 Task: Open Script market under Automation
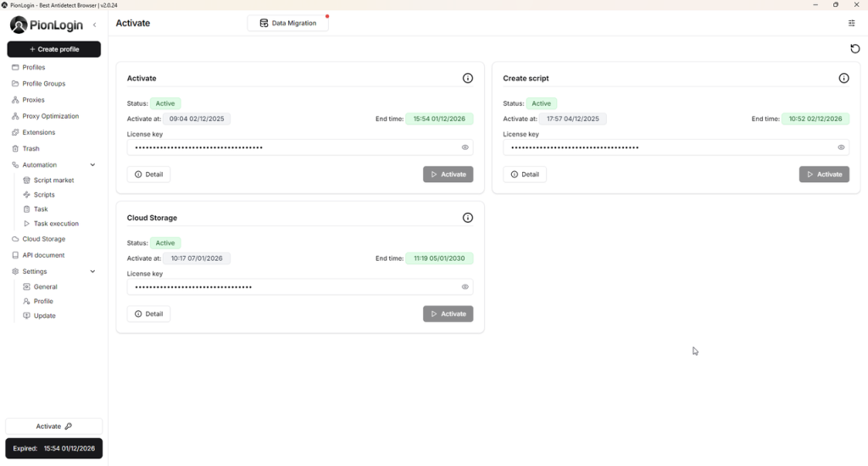[53, 180]
